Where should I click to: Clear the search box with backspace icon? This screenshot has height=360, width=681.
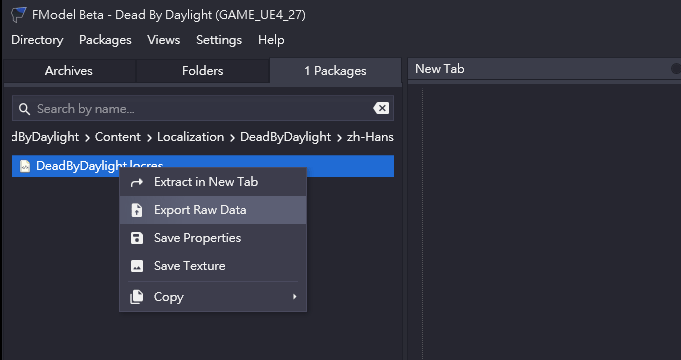pos(381,108)
